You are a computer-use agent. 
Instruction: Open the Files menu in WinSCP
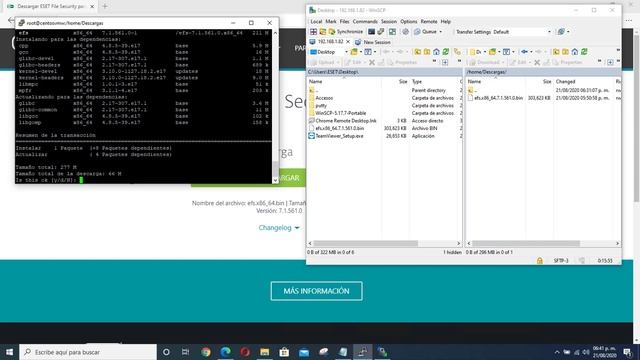click(x=344, y=22)
